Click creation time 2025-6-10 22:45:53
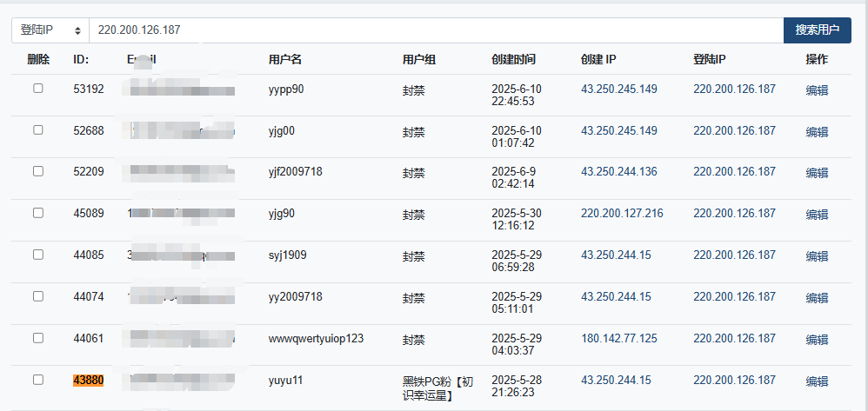The width and height of the screenshot is (868, 411). point(517,95)
